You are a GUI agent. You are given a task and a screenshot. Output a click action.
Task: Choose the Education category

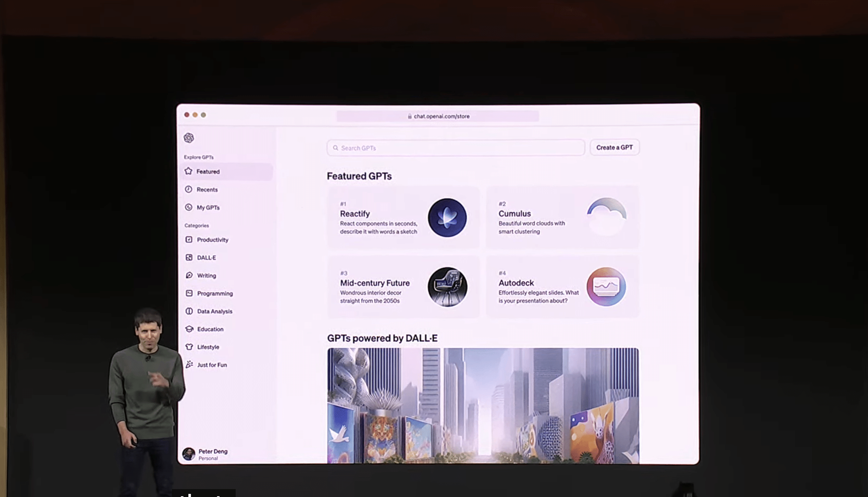(210, 329)
